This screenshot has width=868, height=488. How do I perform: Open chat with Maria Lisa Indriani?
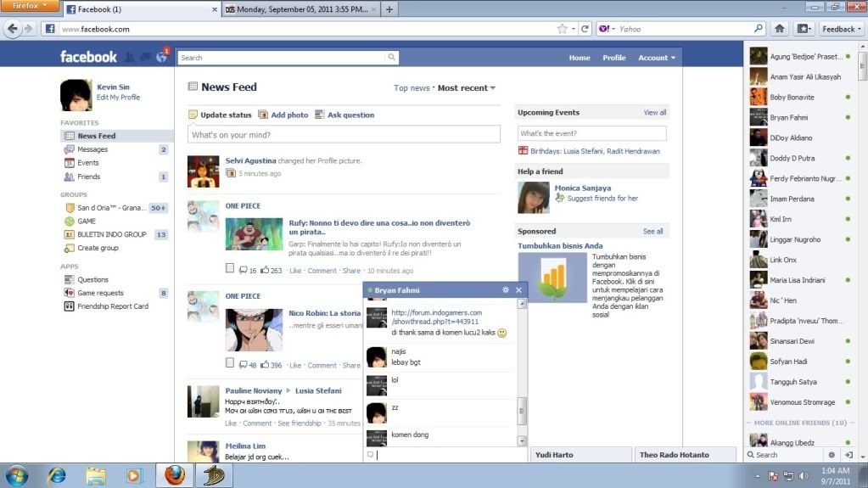[x=802, y=280]
